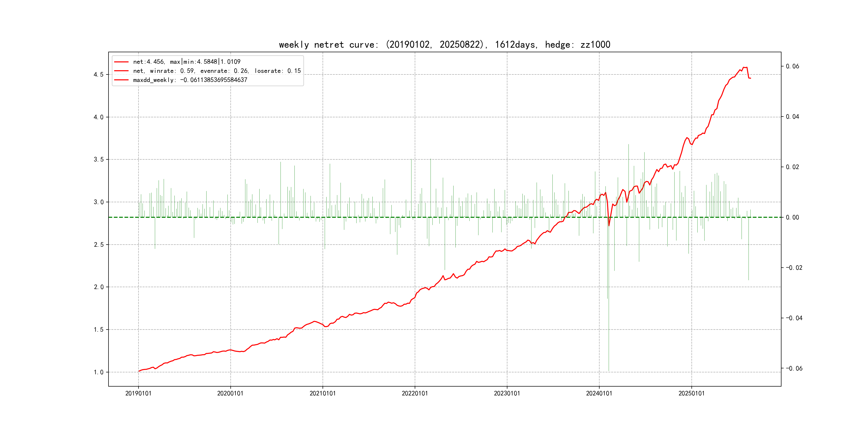Click the 20250101 x-axis label
This screenshot has height=434, width=868.
tap(691, 393)
